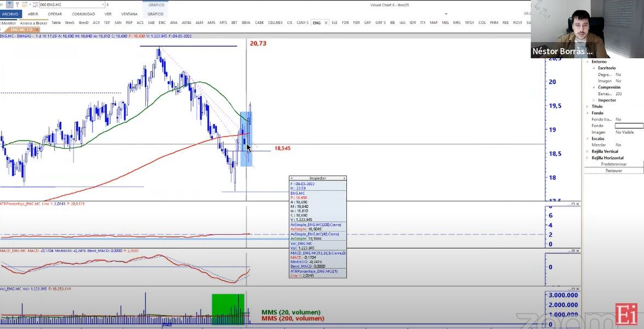Collapse the Entorno properties group
Screen dimensions: 644x329
pos(588,62)
